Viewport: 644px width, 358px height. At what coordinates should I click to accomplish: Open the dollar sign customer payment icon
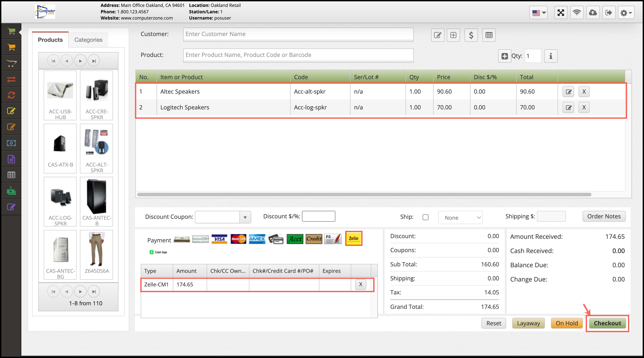point(471,35)
